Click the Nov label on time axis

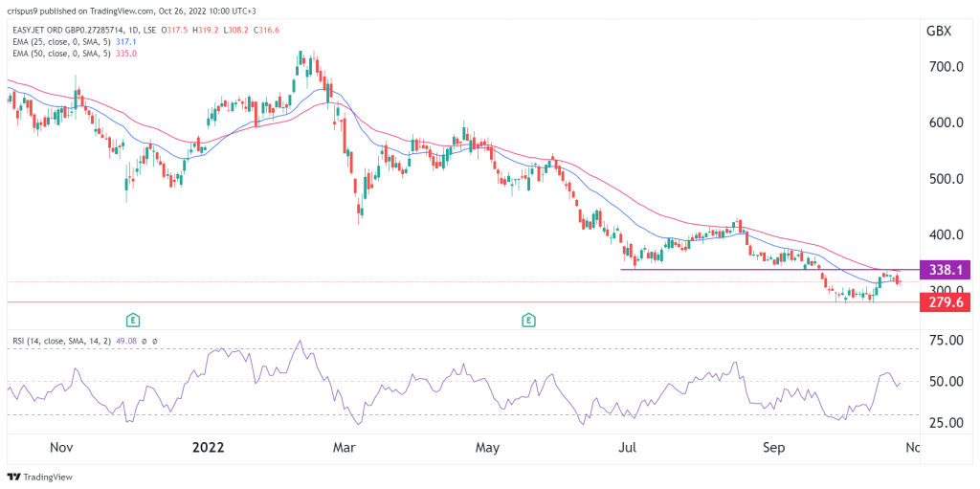[x=61, y=449]
